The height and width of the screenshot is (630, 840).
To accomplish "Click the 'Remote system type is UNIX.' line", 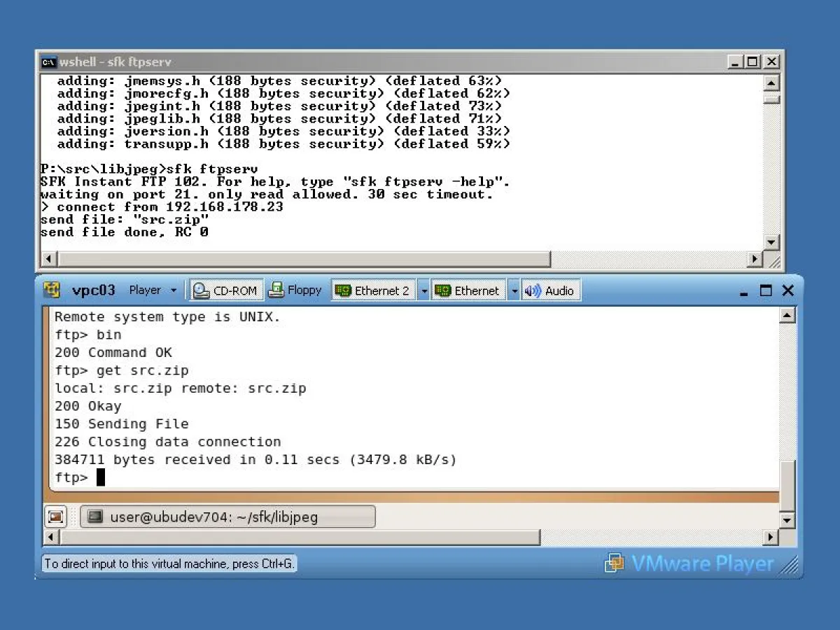I will pos(167,316).
